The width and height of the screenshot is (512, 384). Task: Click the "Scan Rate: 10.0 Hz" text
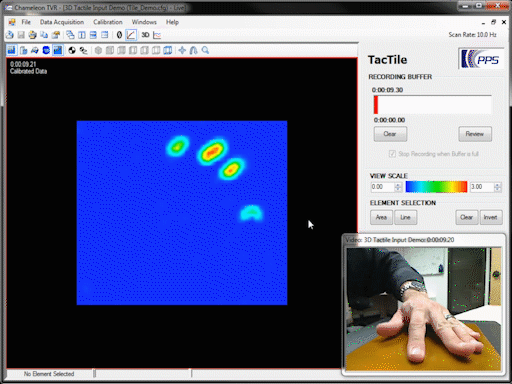tap(472, 35)
